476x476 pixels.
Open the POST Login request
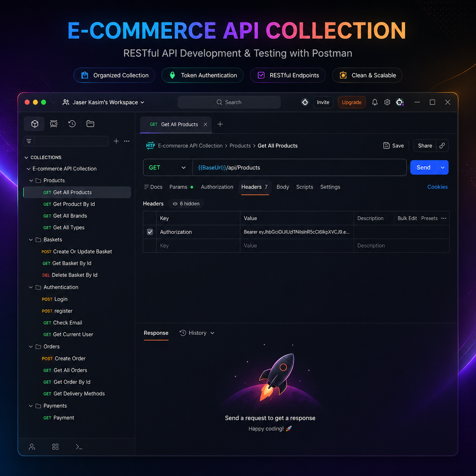pyautogui.click(x=77, y=299)
